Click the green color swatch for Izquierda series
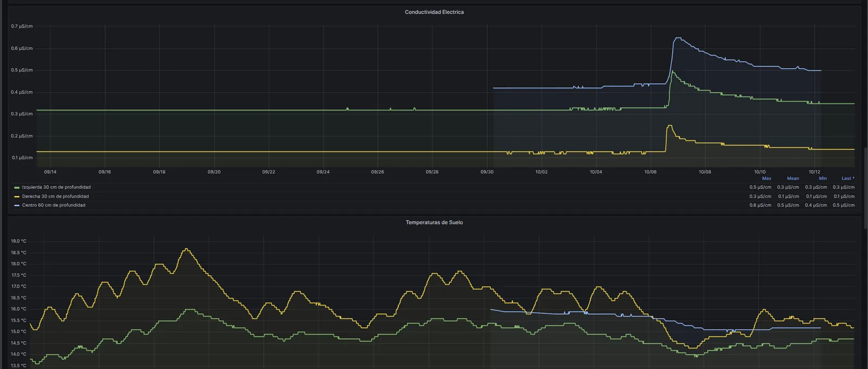 coord(17,187)
